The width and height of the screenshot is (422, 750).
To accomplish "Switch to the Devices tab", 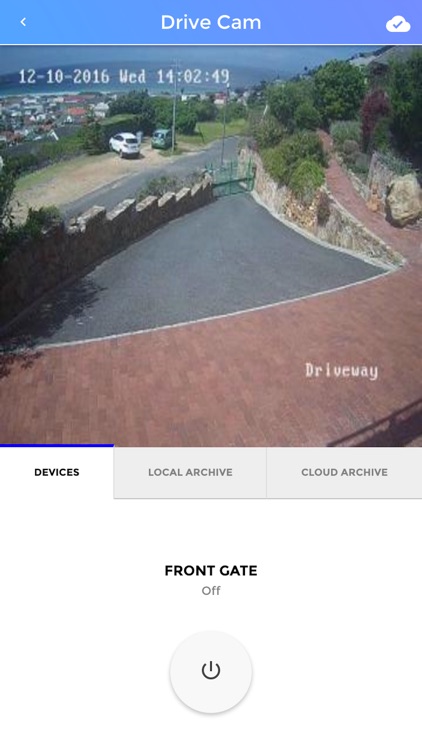I will [56, 472].
